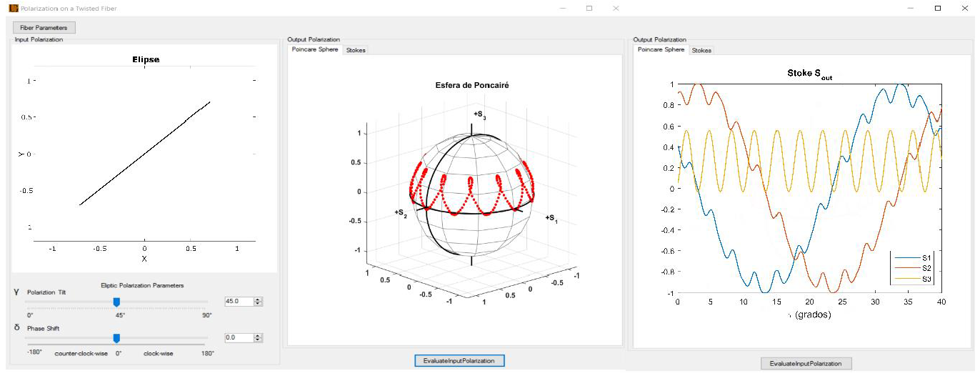Click the Phase Shift slider handle

(x=116, y=337)
